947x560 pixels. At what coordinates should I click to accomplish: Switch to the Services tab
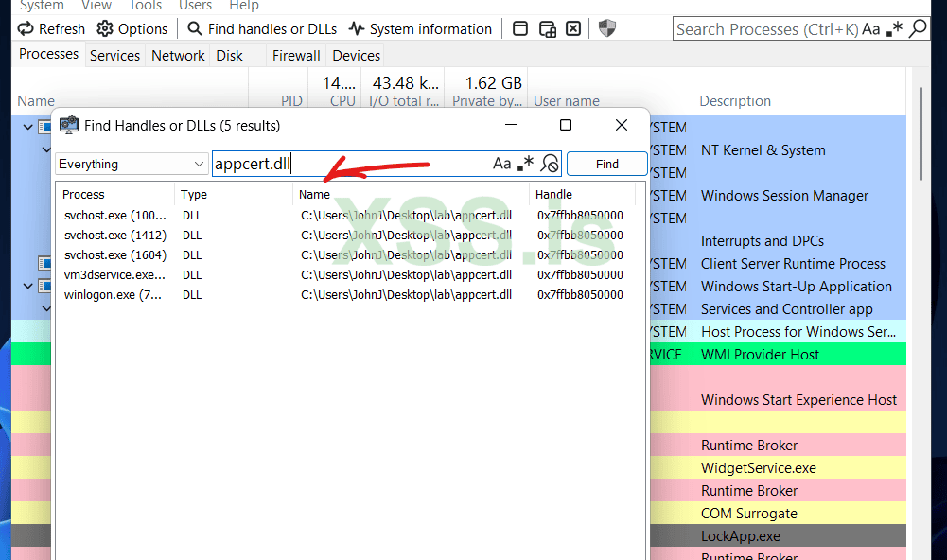click(114, 55)
